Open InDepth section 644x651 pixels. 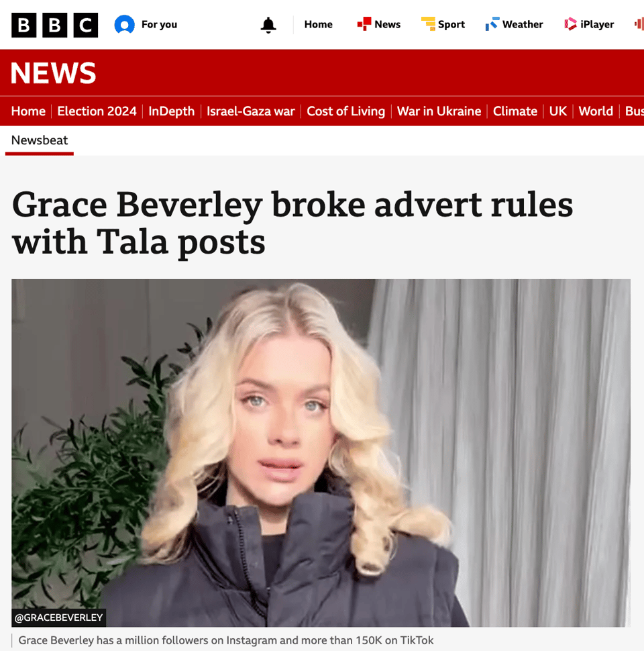point(171,111)
